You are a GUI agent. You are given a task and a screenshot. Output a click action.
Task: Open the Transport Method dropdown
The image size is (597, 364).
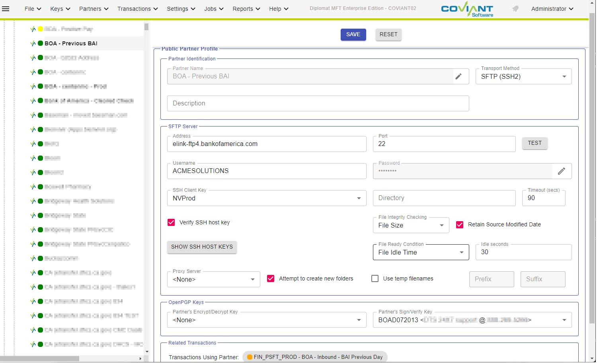523,76
